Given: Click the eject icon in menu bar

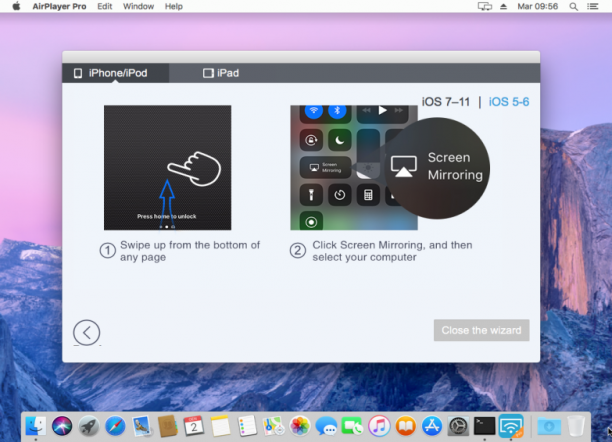Looking at the screenshot, I should coord(503,6).
